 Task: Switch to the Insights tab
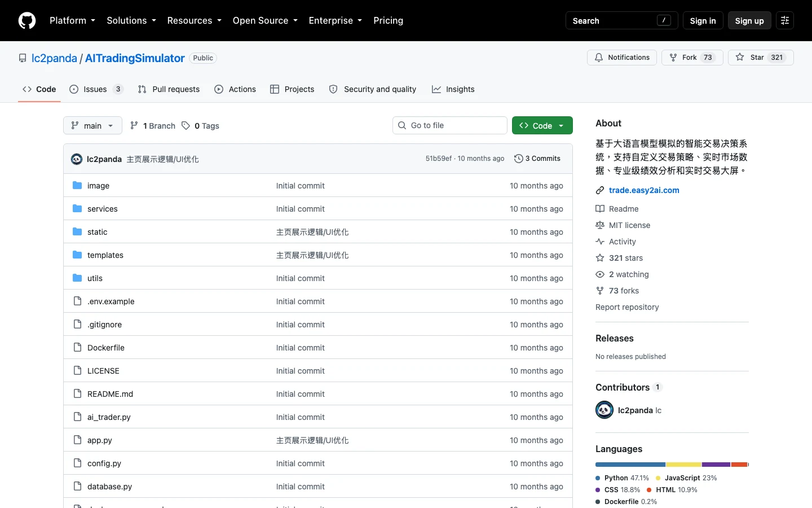click(453, 89)
